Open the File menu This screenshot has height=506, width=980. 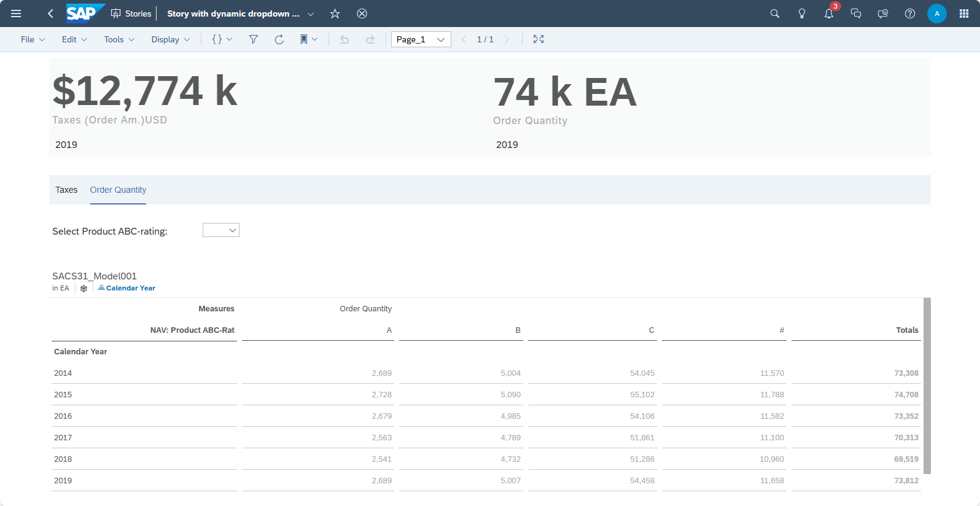coord(33,39)
